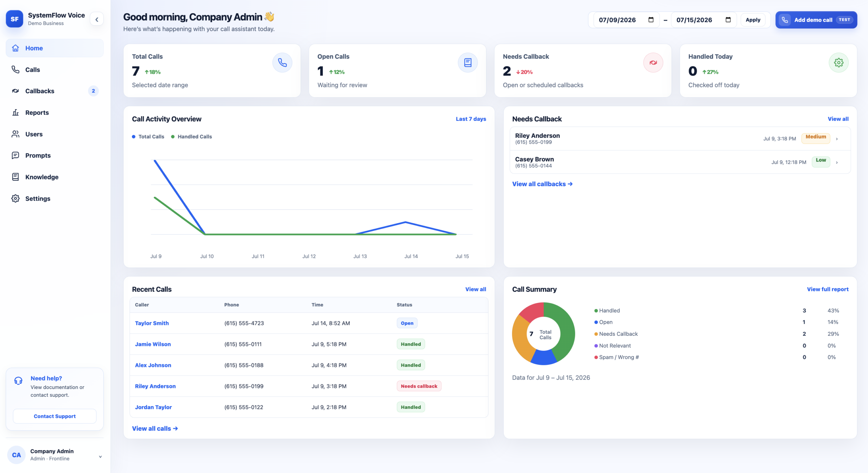Viewport: 868px width, 473px height.
Task: Click the Needs callback status badge
Action: (419, 386)
